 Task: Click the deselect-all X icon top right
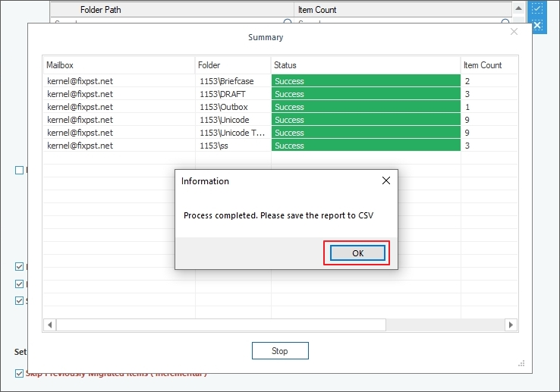point(537,25)
